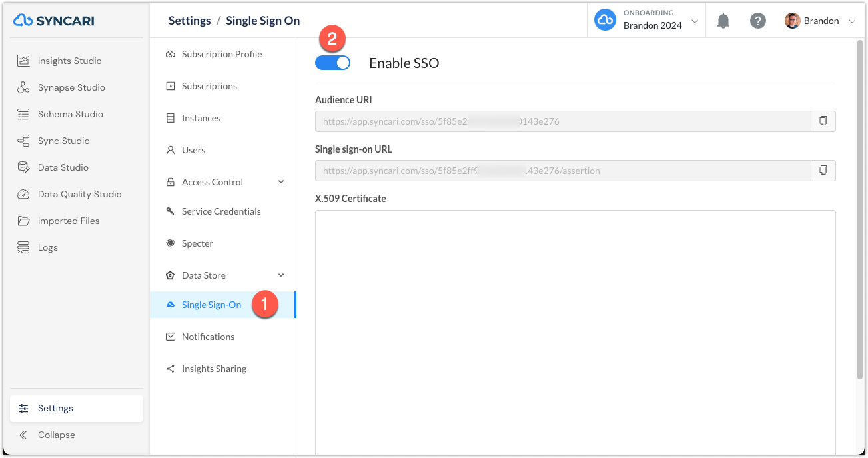Click the Notifications label
868x458 pixels.
(x=208, y=337)
